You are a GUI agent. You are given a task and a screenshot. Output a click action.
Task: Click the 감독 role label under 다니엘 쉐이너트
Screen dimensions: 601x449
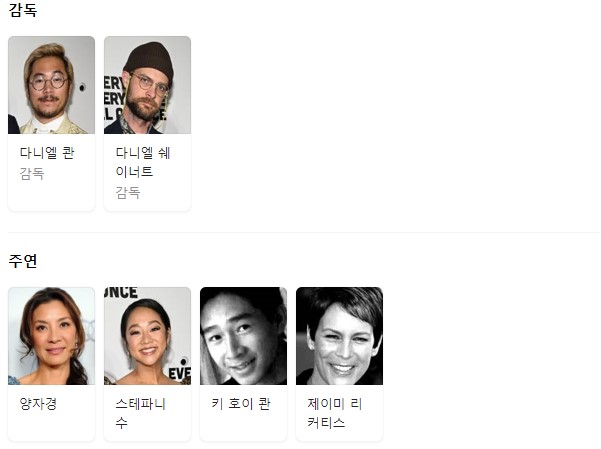[x=128, y=192]
